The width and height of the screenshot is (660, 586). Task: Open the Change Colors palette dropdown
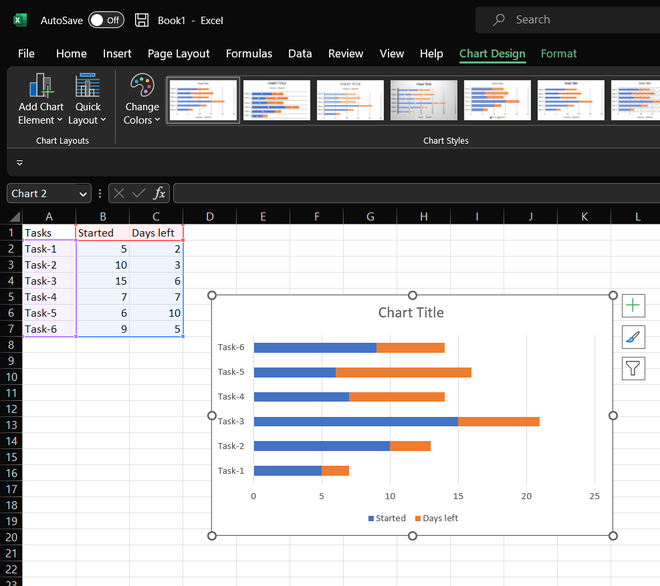tap(142, 99)
